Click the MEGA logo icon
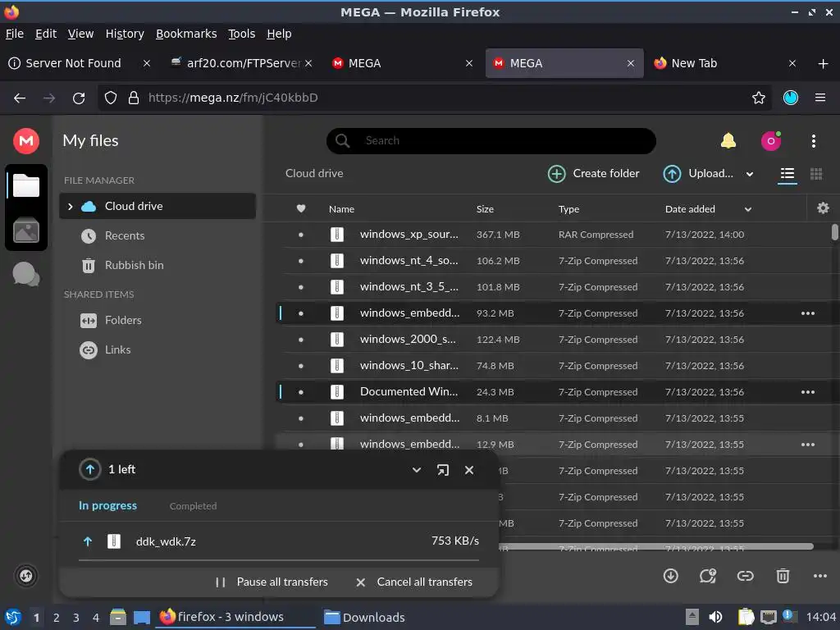This screenshot has width=840, height=630. (x=25, y=141)
